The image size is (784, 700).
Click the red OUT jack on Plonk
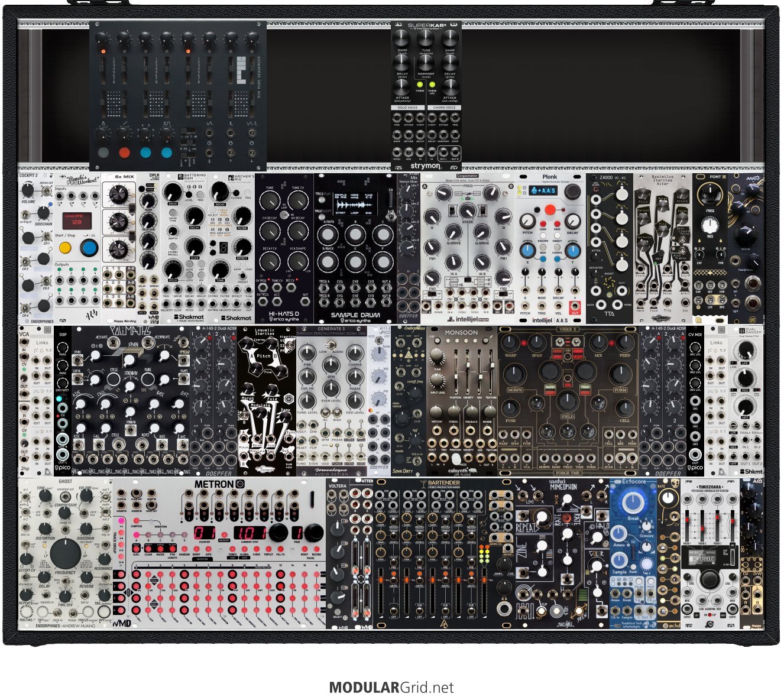574,307
